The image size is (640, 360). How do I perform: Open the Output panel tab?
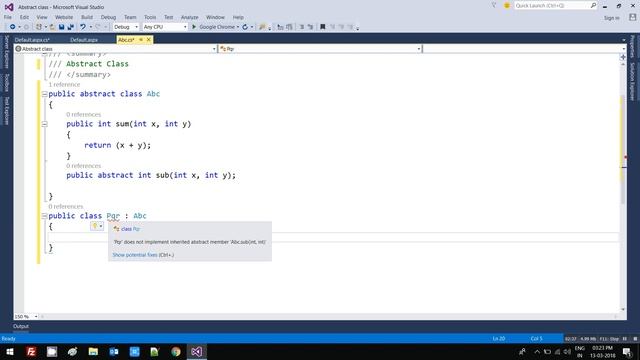click(21, 326)
